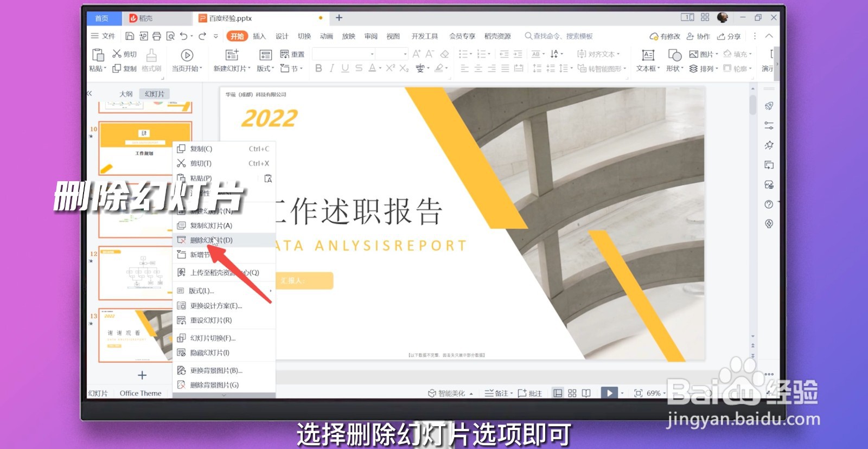Start slideshow from current page (当页开始)
Image resolution: width=868 pixels, height=449 pixels.
pyautogui.click(x=187, y=60)
